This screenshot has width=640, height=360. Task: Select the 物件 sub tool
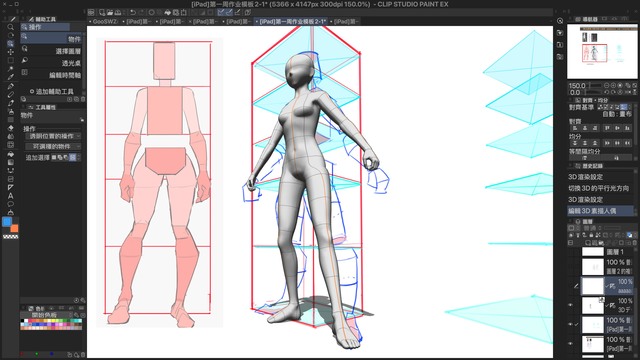[x=52, y=39]
